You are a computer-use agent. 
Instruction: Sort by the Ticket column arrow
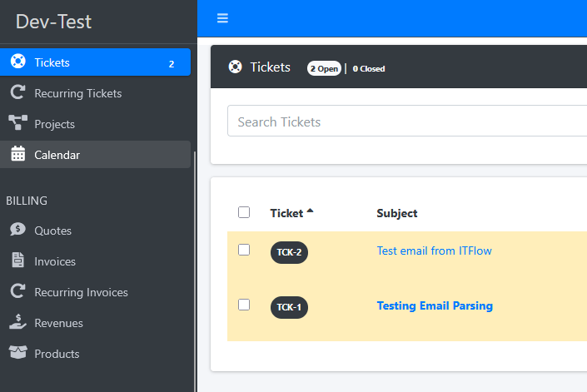[x=310, y=211]
